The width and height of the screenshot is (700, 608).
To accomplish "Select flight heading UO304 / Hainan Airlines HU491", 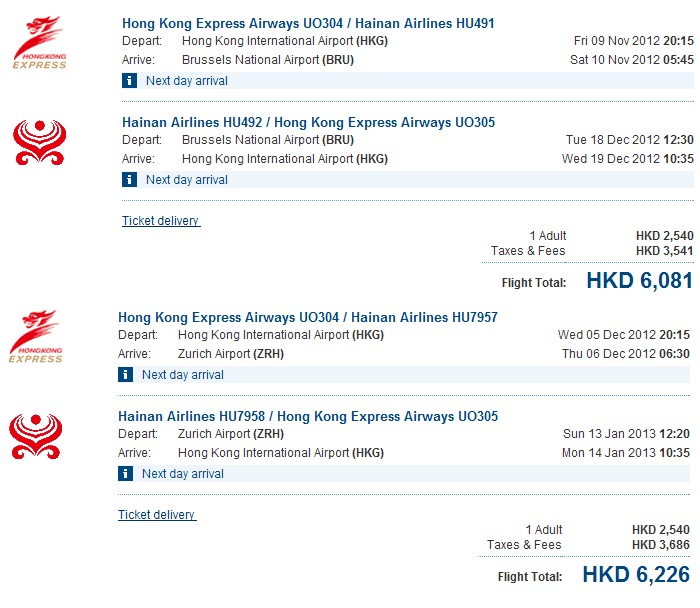I will click(308, 23).
